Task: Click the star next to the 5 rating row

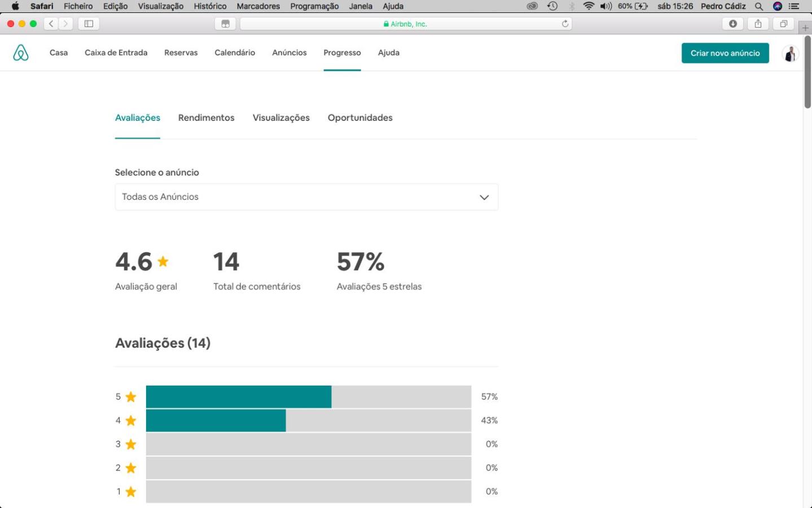Action: 131,397
